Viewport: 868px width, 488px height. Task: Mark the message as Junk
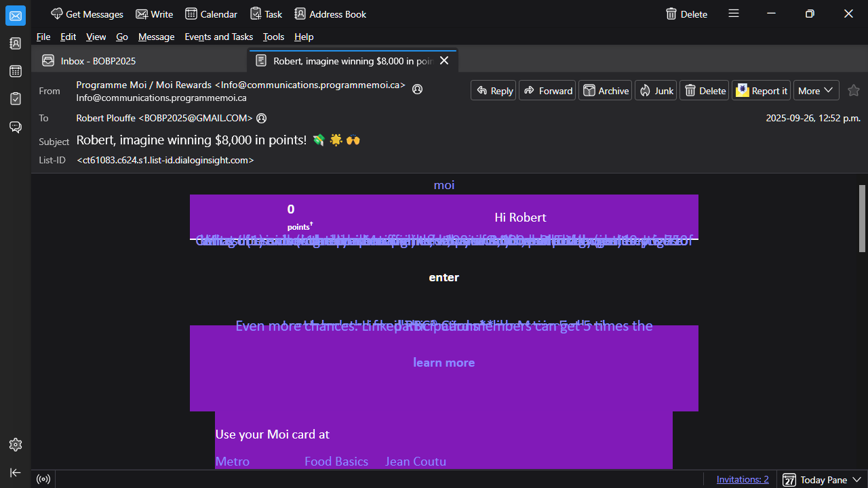pyautogui.click(x=656, y=91)
